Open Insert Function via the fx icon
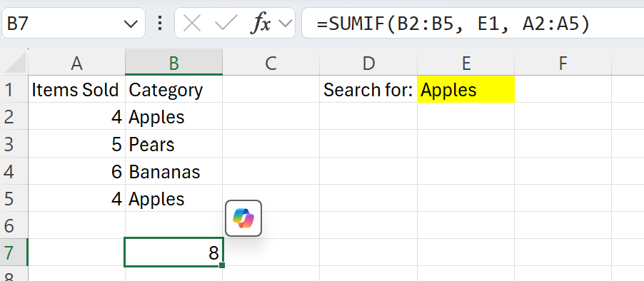The width and height of the screenshot is (644, 281). 261,24
